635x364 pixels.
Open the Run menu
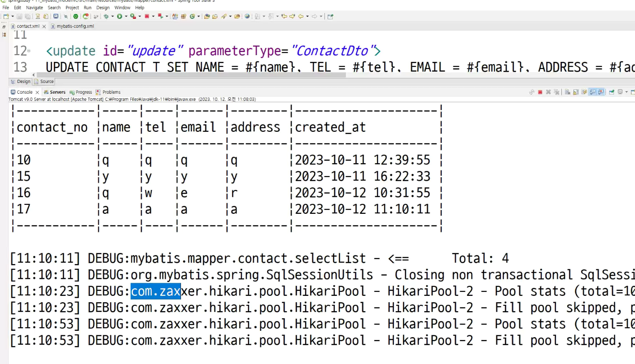[x=88, y=8]
